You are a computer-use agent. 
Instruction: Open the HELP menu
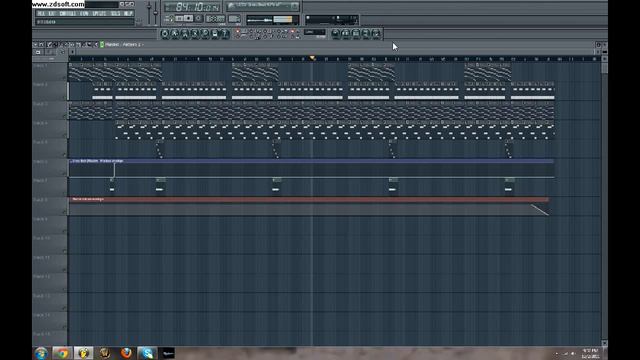coord(128,13)
